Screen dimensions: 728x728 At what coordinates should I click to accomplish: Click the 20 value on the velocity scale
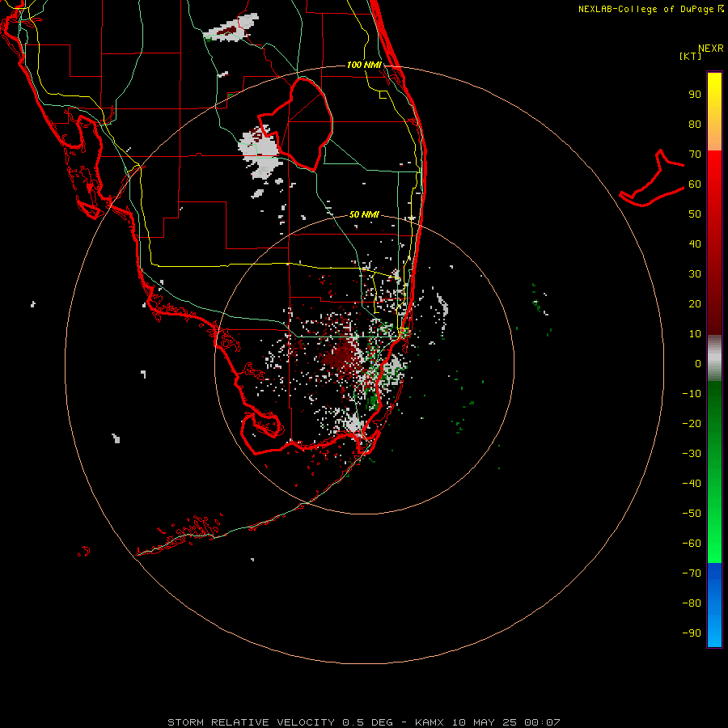pos(695,304)
